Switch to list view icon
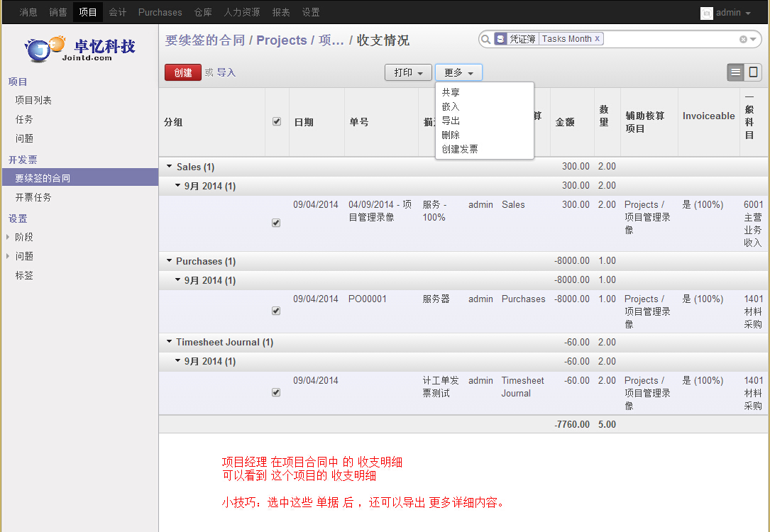 pyautogui.click(x=736, y=72)
